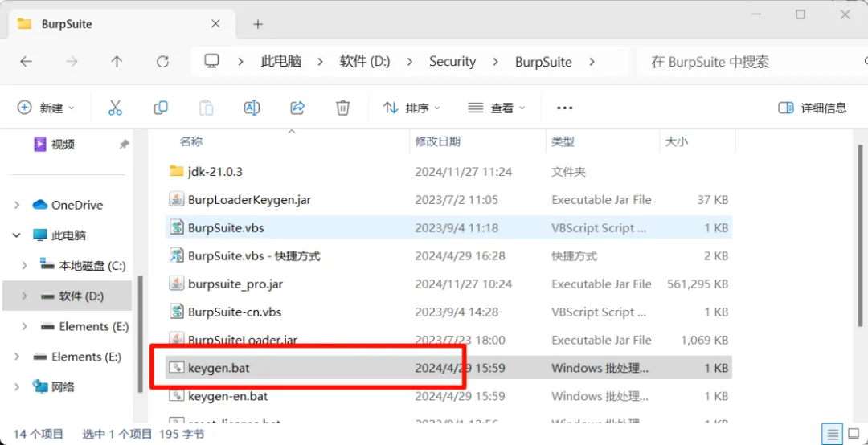Select the BurpSuite.vbs file
The width and height of the screenshot is (868, 445).
(449, 227)
